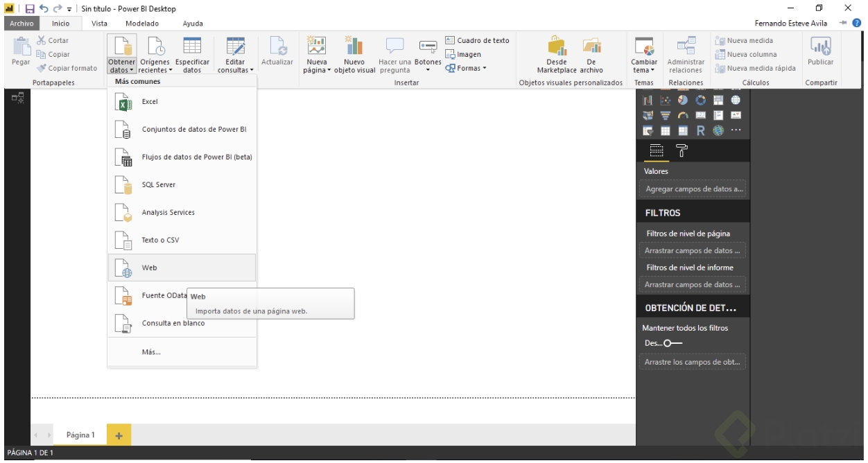Click the Inicio ribbon tab
Image resolution: width=868 pixels, height=463 pixels.
click(61, 24)
